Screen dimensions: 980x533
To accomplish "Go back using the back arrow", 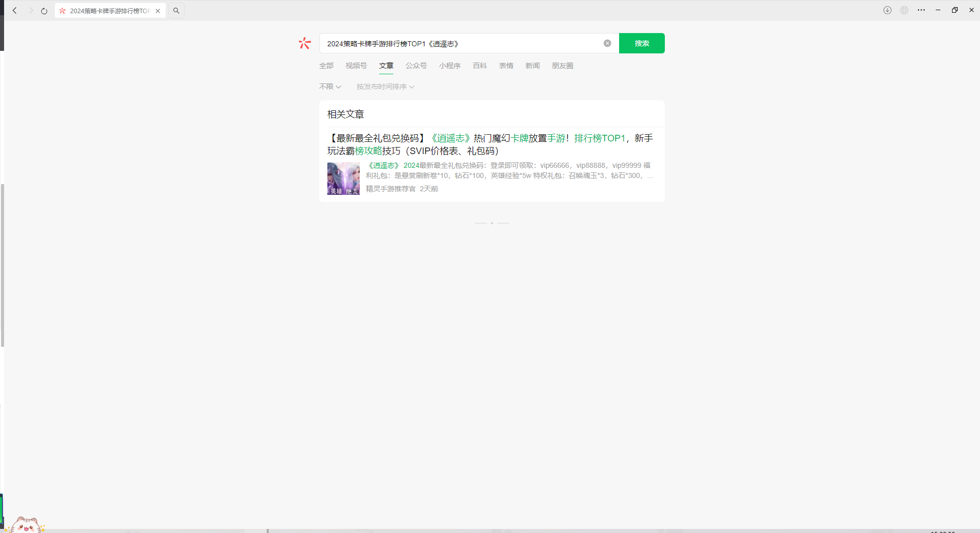I will [15, 11].
